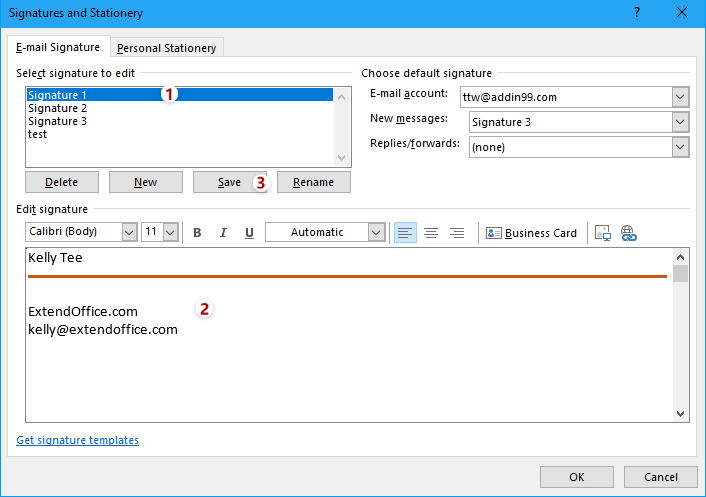Insert a picture icon in toolbar
706x497 pixels.
(603, 233)
